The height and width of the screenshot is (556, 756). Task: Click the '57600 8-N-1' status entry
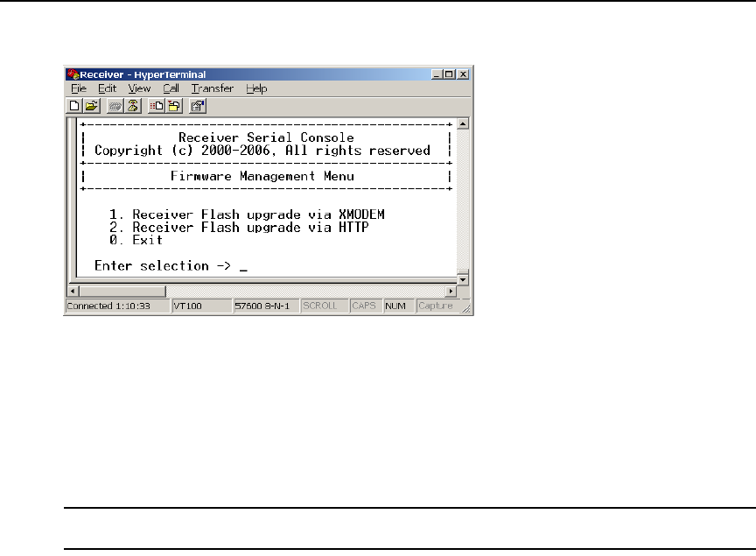[x=266, y=306]
